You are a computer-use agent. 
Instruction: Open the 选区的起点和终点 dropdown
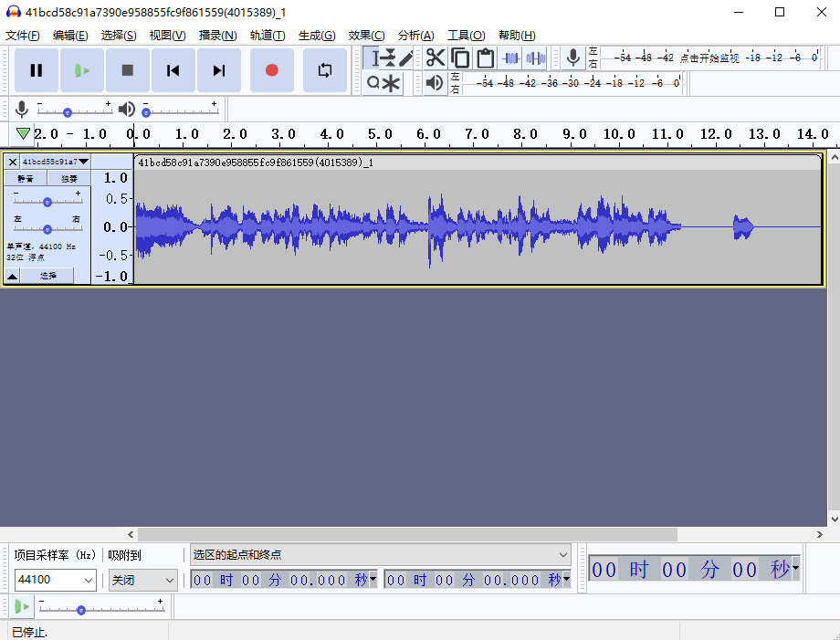click(381, 555)
